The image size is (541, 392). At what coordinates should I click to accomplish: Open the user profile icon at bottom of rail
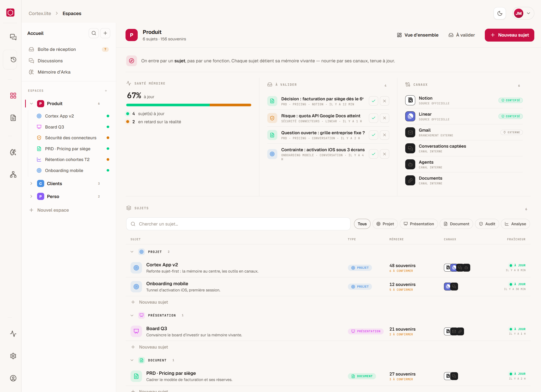click(13, 378)
